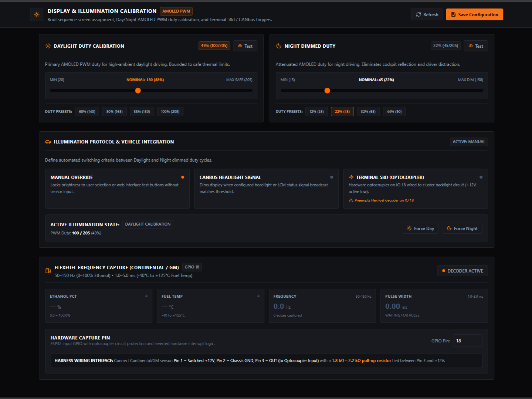Screen dimensions: 532x399
Task: Click into the GPIO Pin input field
Action: tap(468, 341)
